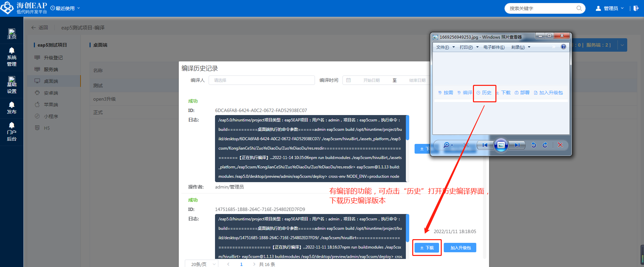Start slideshow in Windows Photo Viewer

click(501, 145)
